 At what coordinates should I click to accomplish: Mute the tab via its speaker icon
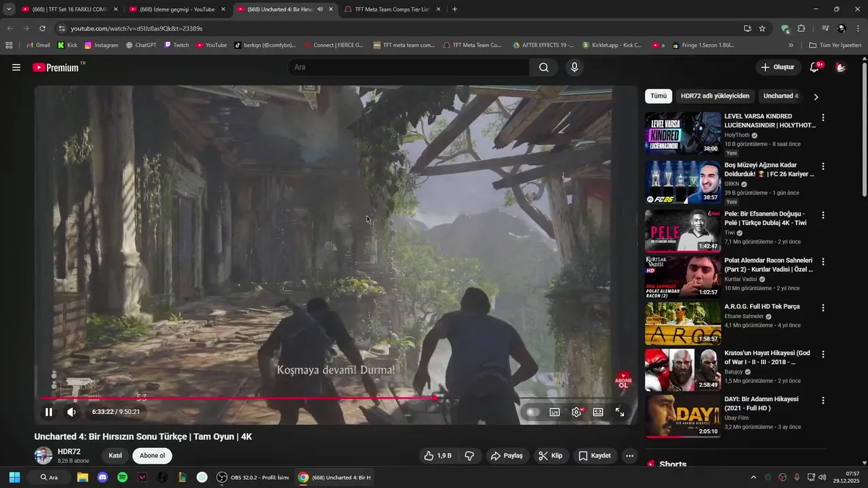pos(320,9)
